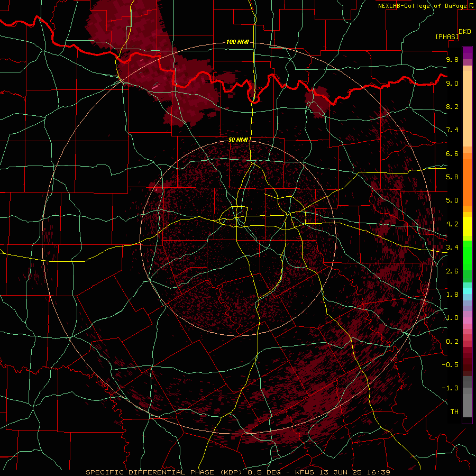Click the [PHAS] unit label above the color bar

447,36
